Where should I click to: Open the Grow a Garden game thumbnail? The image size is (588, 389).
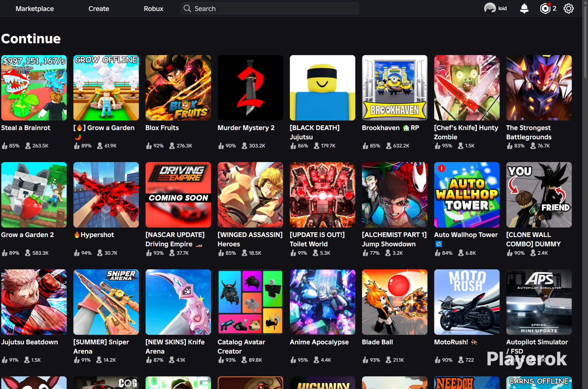106,88
